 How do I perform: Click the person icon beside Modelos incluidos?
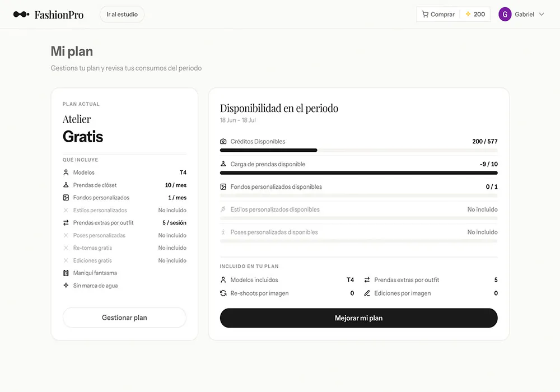coord(223,280)
